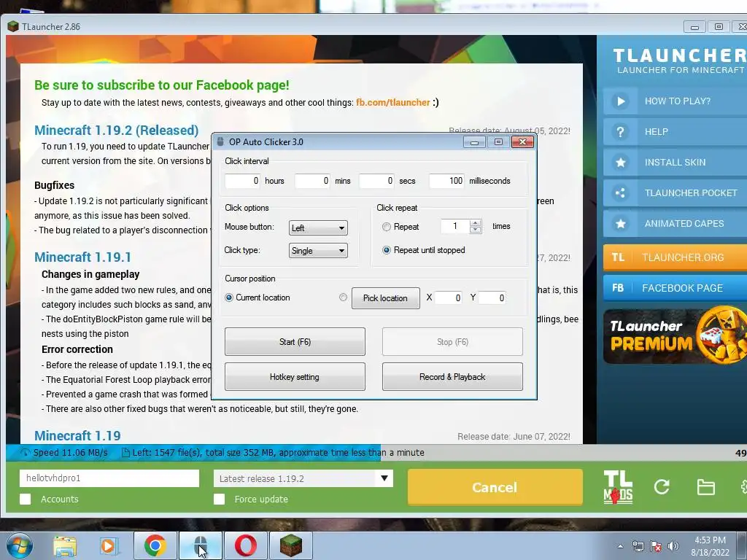Viewport: 747px width, 560px height.
Task: Open Google Chrome from the taskbar
Action: click(155, 545)
